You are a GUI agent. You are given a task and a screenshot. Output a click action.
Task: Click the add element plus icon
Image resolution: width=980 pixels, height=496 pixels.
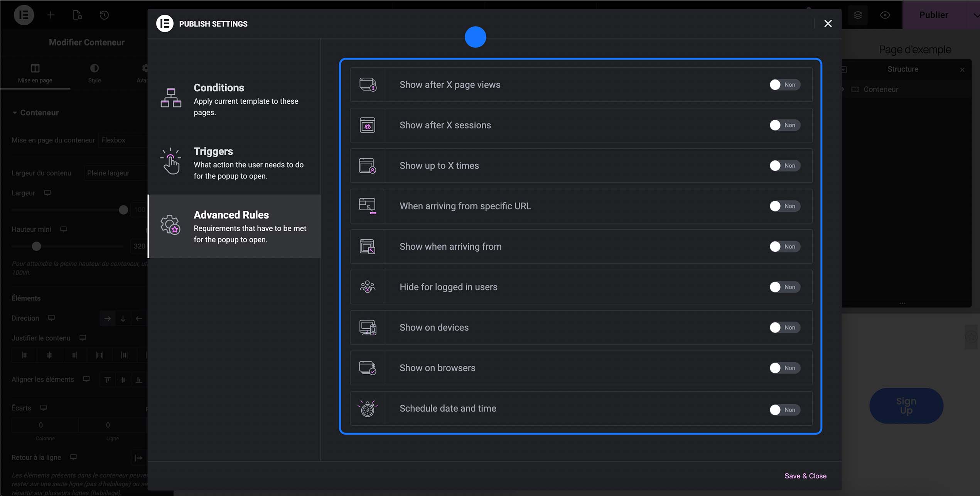click(x=51, y=15)
